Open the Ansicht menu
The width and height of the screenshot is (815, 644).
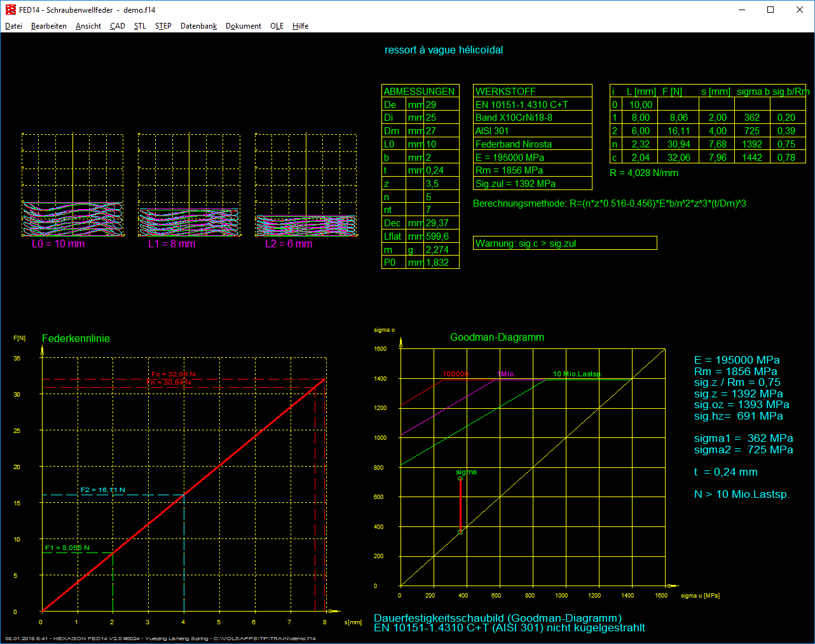(x=88, y=26)
